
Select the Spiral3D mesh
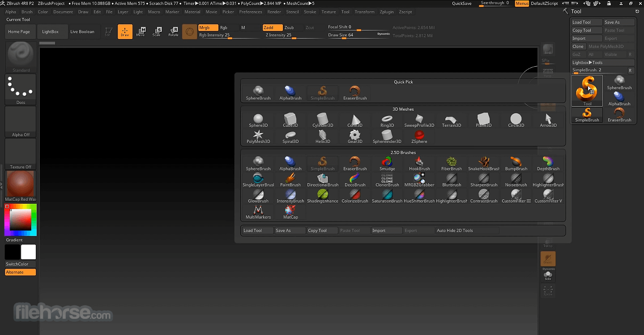click(290, 137)
